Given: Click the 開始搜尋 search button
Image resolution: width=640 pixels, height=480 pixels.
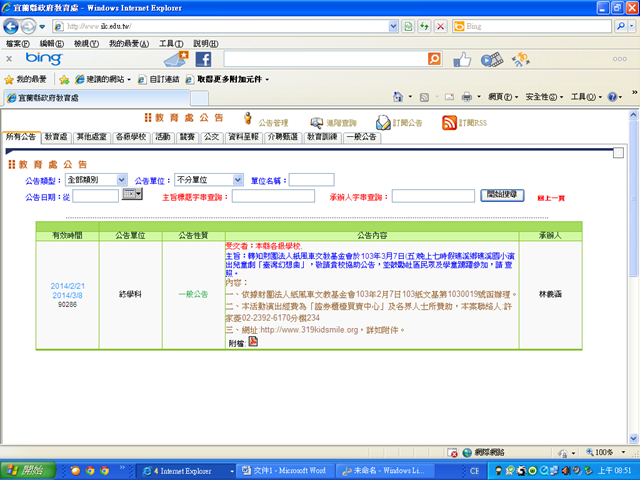Looking at the screenshot, I should click(x=502, y=195).
